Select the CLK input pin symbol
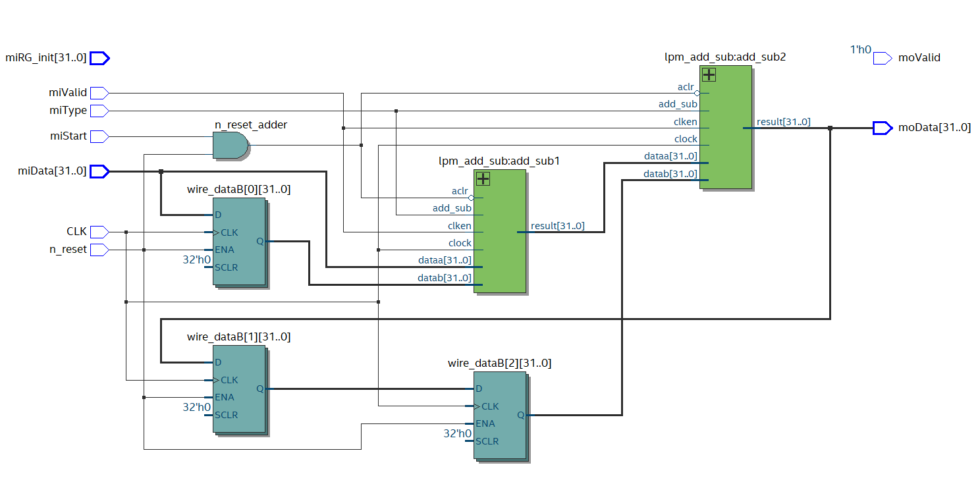The height and width of the screenshot is (486, 980). click(99, 232)
